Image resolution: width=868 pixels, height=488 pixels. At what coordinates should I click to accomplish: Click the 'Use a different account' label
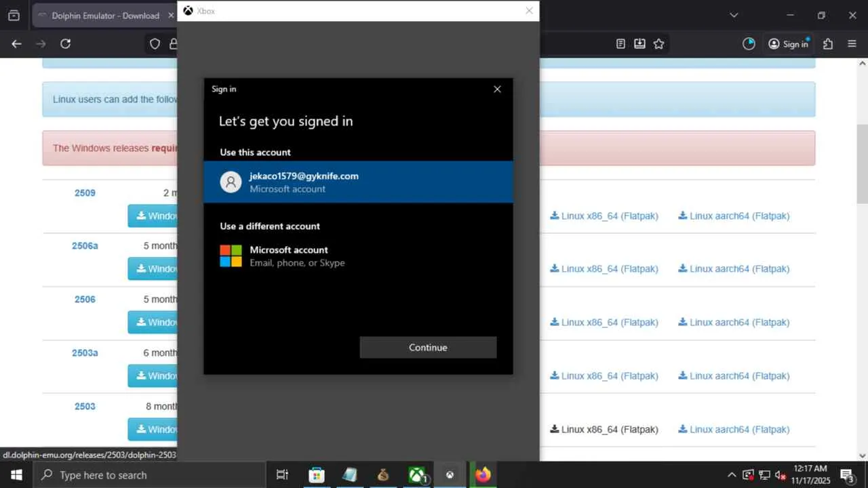[270, 226]
